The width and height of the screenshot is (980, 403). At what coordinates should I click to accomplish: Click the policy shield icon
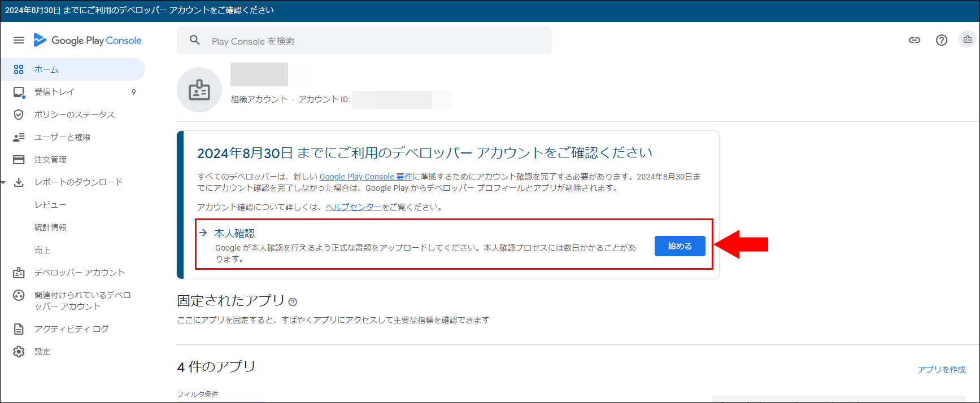19,115
